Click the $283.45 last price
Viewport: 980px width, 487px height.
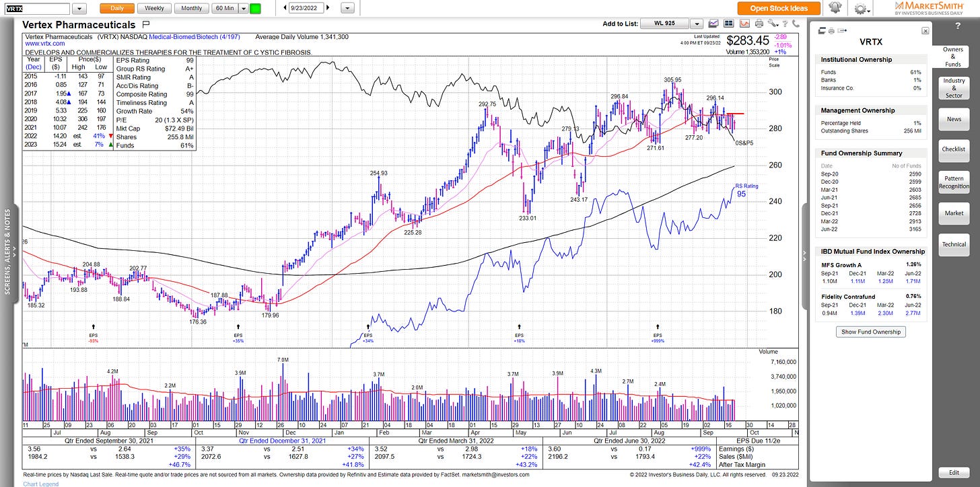tap(748, 40)
